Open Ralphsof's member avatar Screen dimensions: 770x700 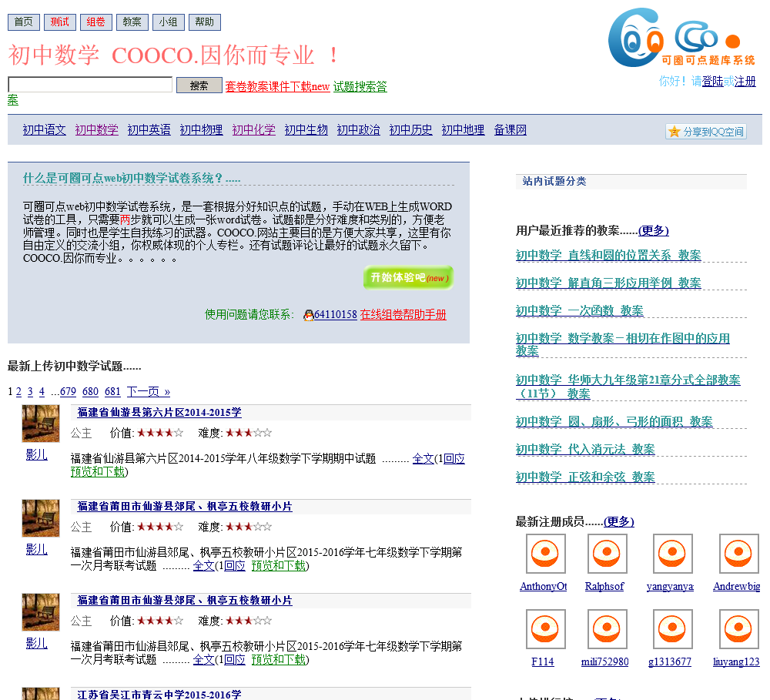coord(607,554)
